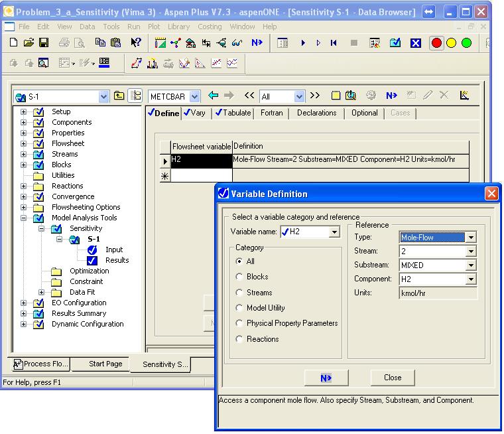Viewport: 504px width, 434px height.
Task: Open the Reference Type dropdown
Action: point(471,238)
